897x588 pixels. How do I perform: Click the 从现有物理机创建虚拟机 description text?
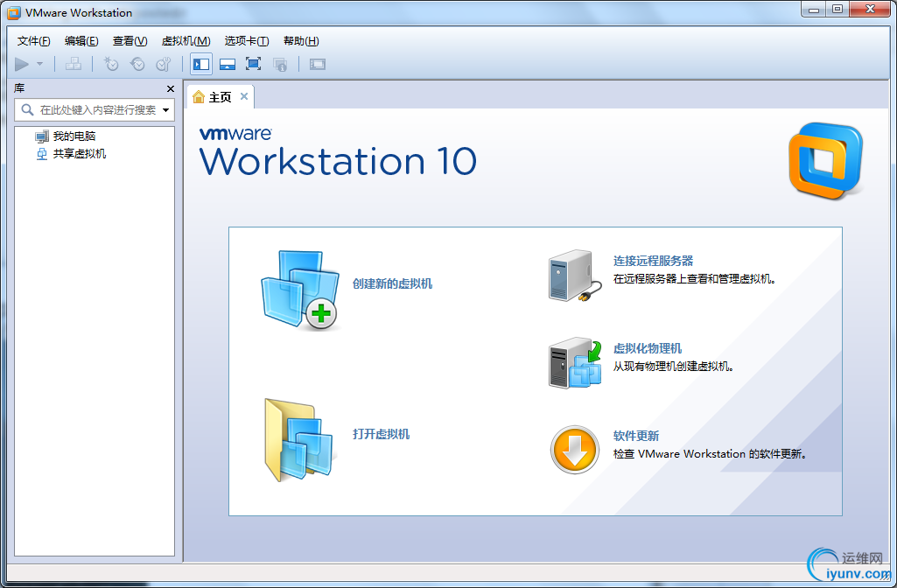click(673, 367)
